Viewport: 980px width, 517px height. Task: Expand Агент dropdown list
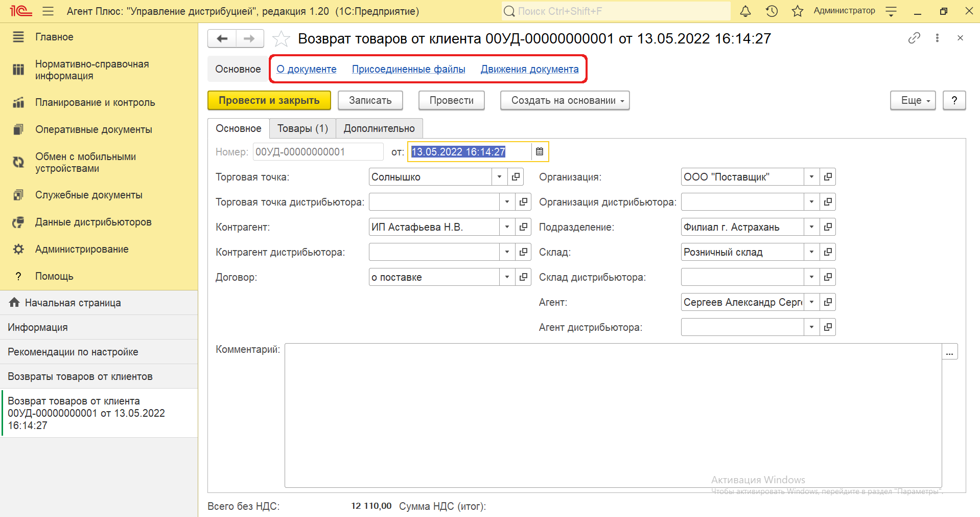click(811, 302)
